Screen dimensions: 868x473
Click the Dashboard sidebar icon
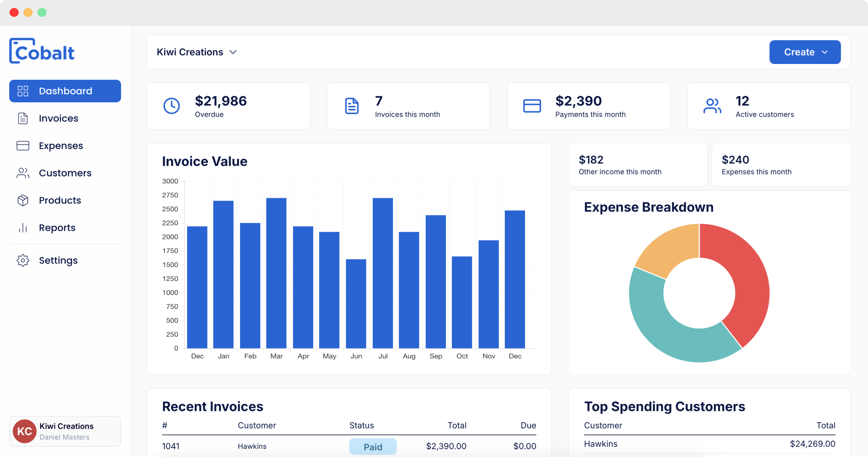point(23,90)
